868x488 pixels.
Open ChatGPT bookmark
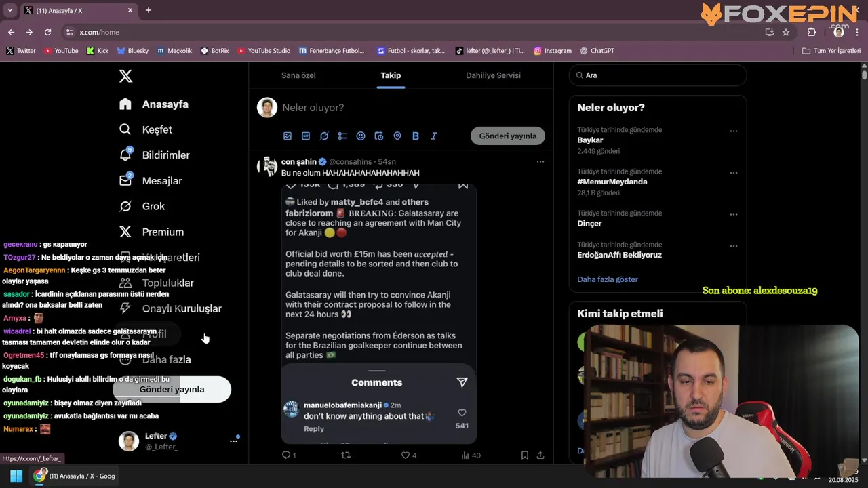(597, 51)
